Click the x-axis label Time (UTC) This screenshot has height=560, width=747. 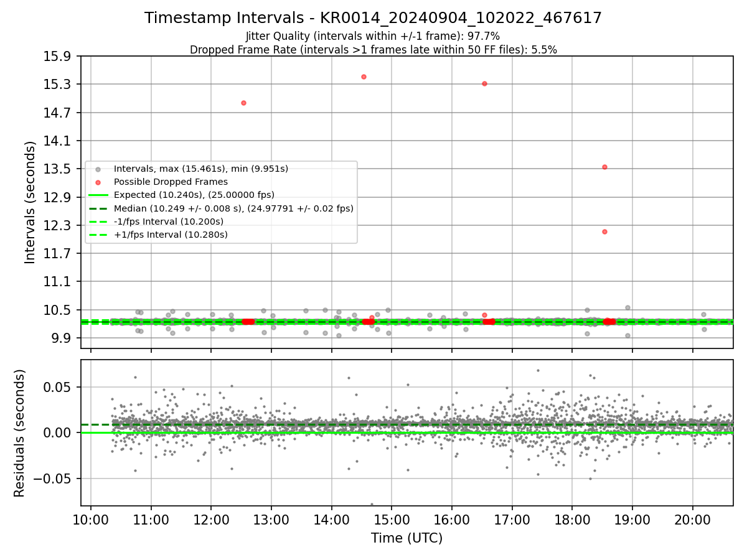pos(406,538)
